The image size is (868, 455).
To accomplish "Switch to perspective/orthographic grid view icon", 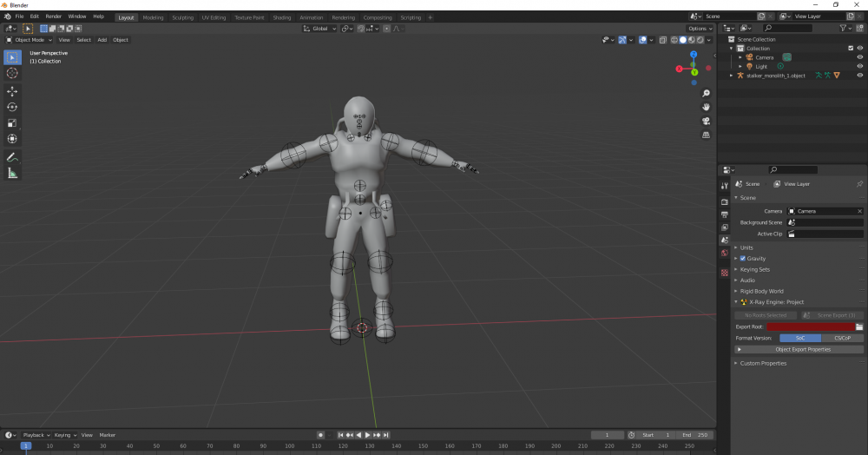I will 707,135.
